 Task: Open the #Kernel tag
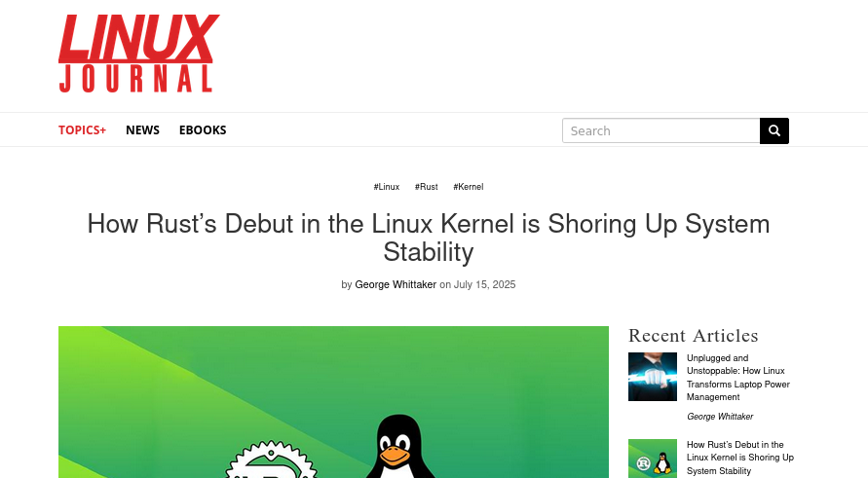pos(469,187)
